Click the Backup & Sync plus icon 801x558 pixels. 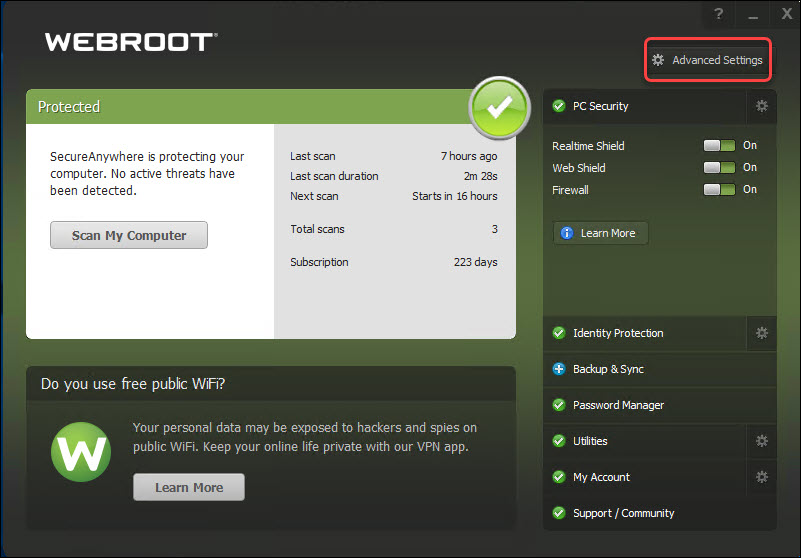coord(559,369)
